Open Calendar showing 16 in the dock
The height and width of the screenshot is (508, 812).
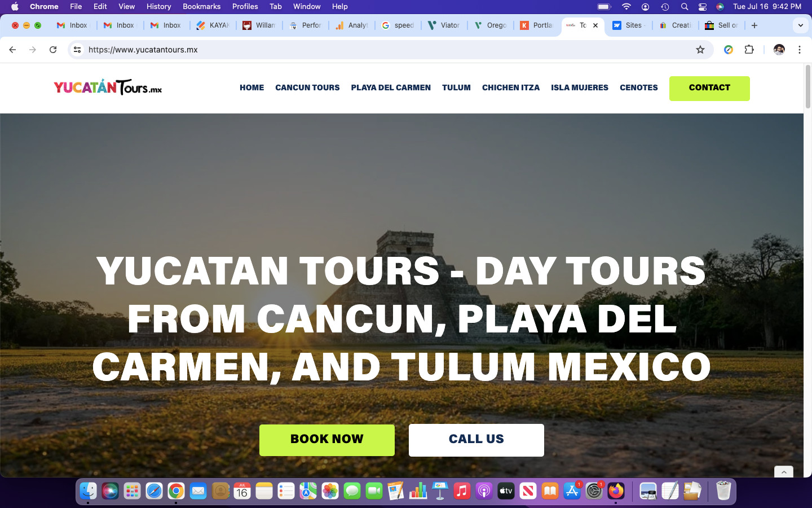(242, 491)
